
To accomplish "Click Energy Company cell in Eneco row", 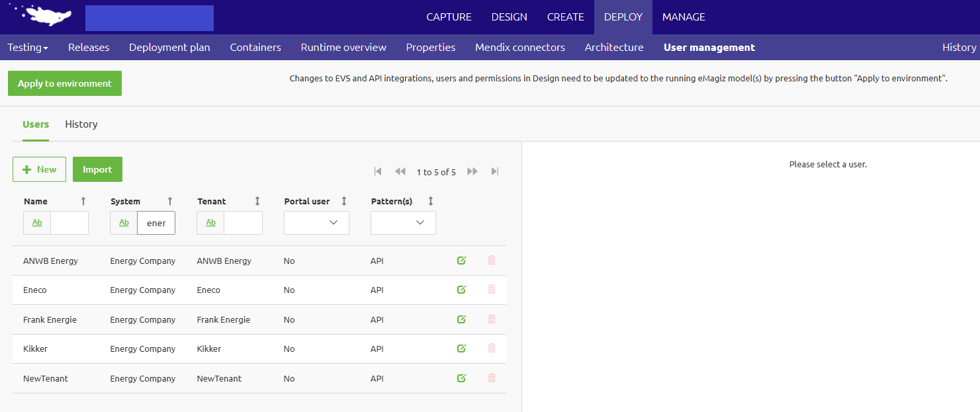I will coord(143,290).
